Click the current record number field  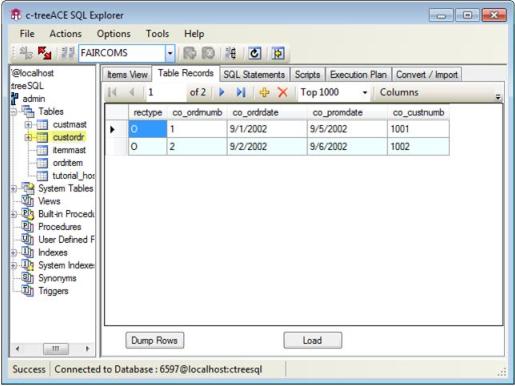click(x=165, y=92)
